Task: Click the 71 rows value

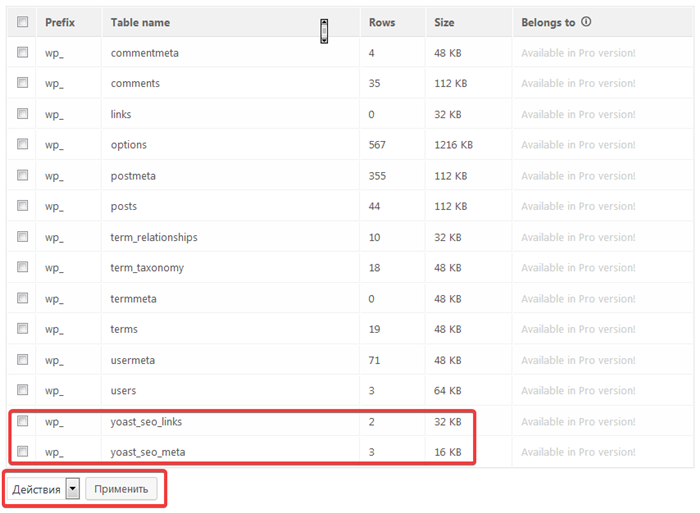Action: pyautogui.click(x=374, y=360)
